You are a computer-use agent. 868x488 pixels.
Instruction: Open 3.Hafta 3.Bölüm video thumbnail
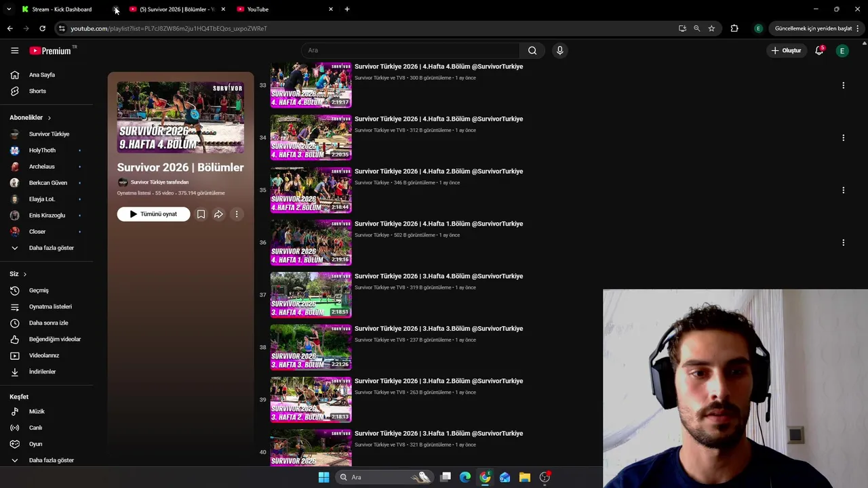click(311, 347)
